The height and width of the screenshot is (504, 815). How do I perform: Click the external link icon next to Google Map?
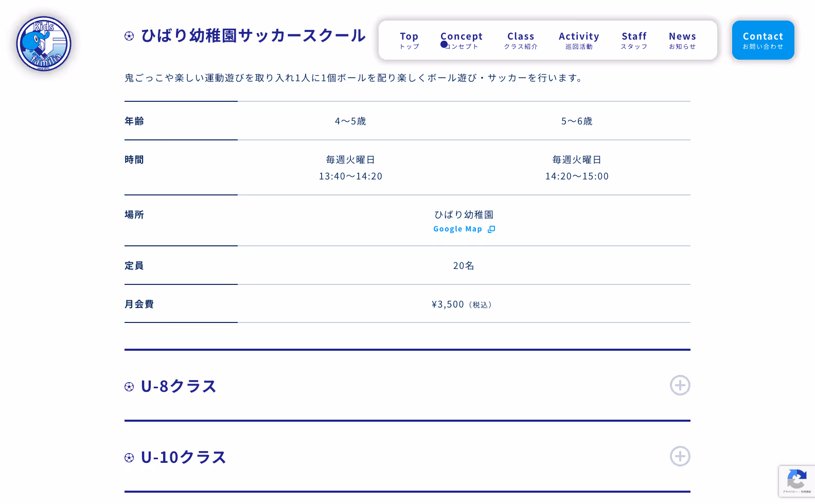(x=491, y=229)
